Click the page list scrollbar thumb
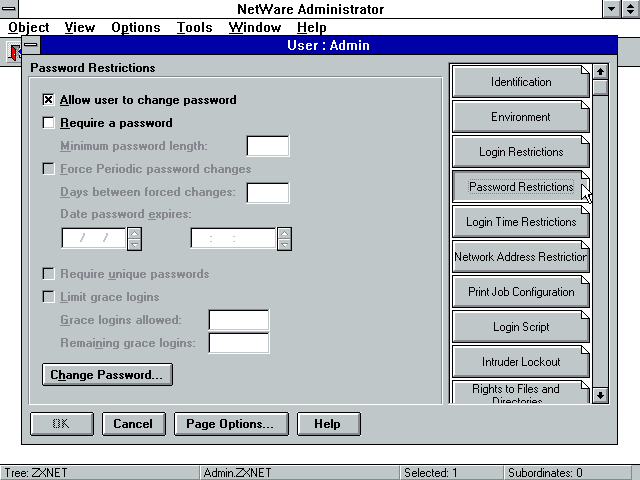Image resolution: width=640 pixels, height=480 pixels. coord(600,87)
